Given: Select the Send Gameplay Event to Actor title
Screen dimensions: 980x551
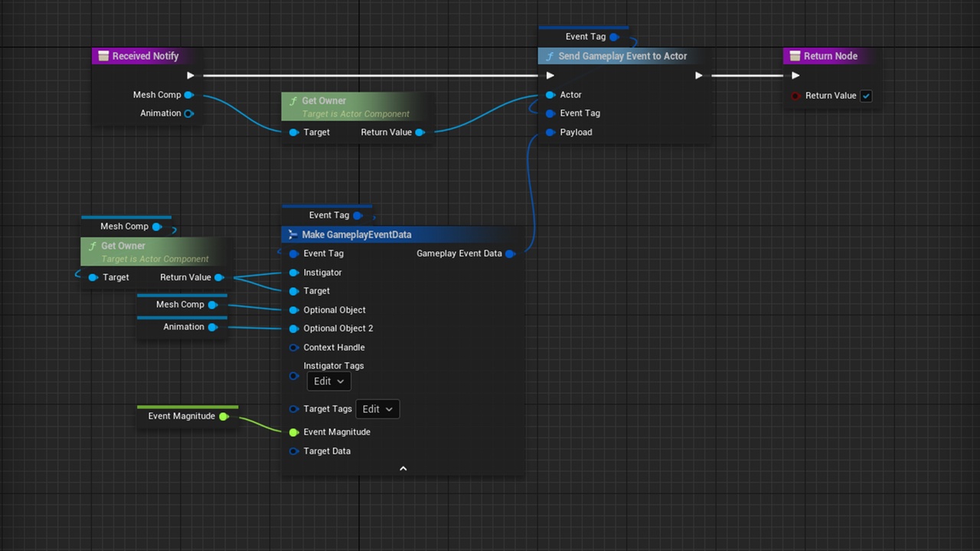Looking at the screenshot, I should 622,56.
